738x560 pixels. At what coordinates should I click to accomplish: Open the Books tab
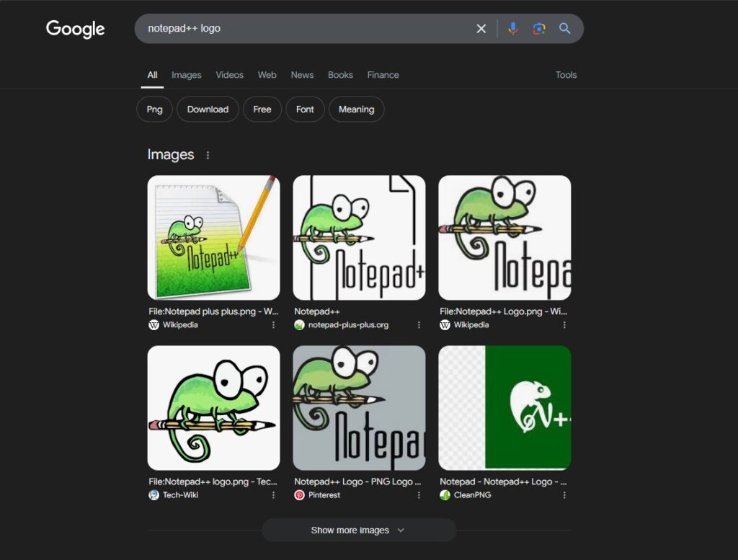point(340,75)
